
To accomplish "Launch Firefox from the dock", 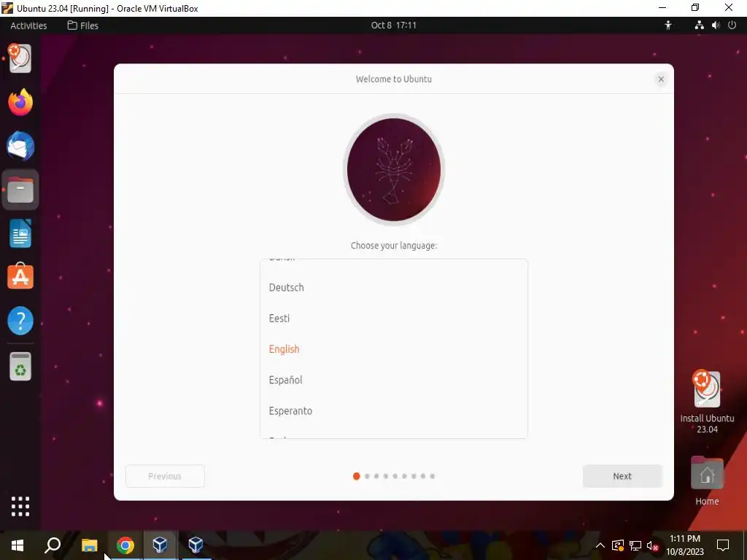I will click(20, 102).
